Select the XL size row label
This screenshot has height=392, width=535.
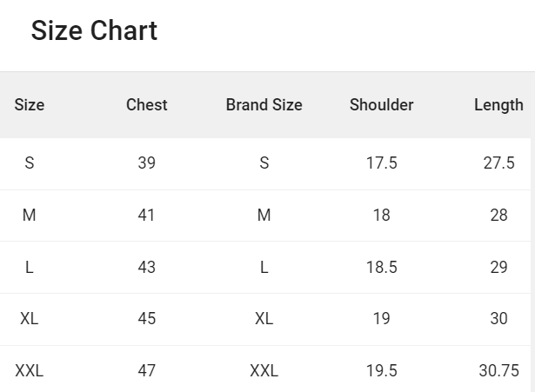point(30,319)
